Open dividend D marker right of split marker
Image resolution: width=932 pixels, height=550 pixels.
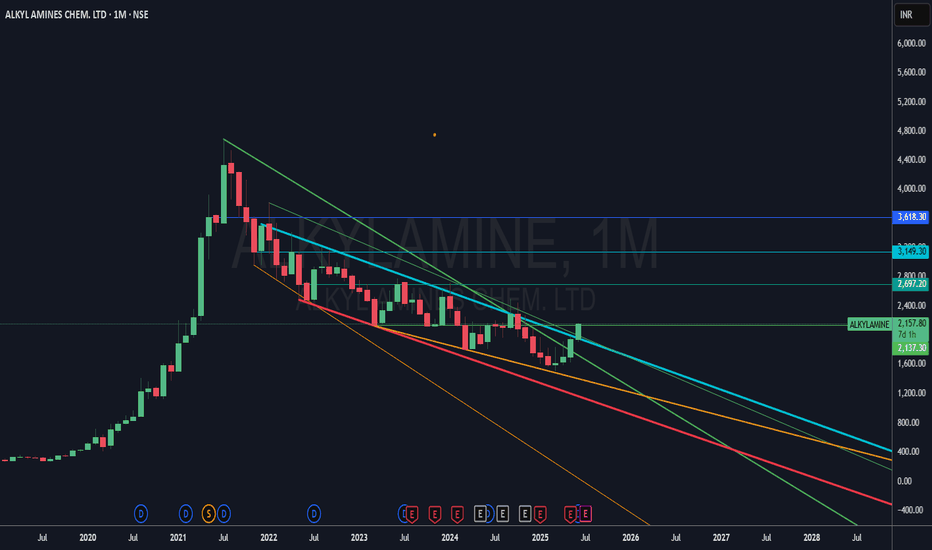click(x=223, y=514)
